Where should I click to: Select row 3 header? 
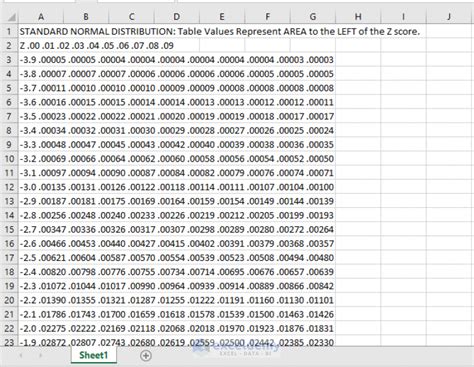pos(9,60)
